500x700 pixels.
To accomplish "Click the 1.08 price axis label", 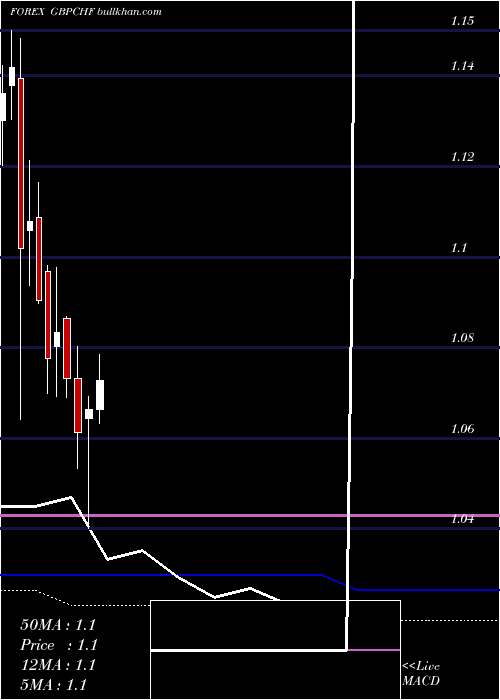I will 462,338.
